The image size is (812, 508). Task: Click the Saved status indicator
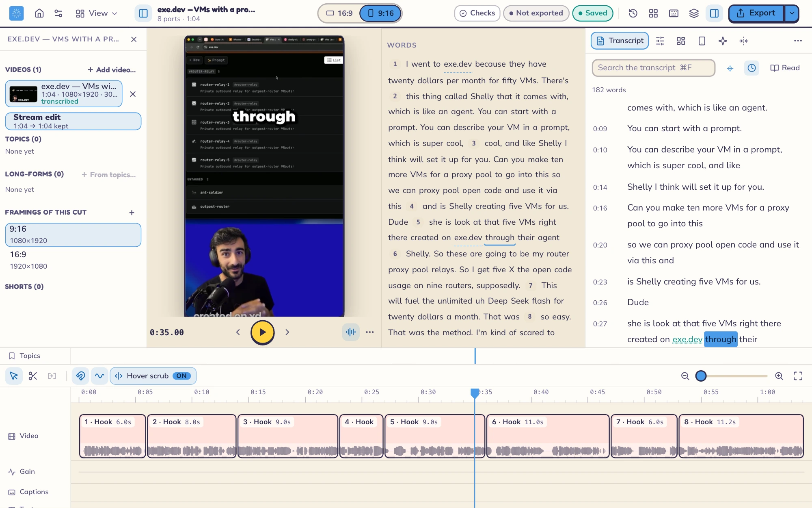(x=593, y=13)
